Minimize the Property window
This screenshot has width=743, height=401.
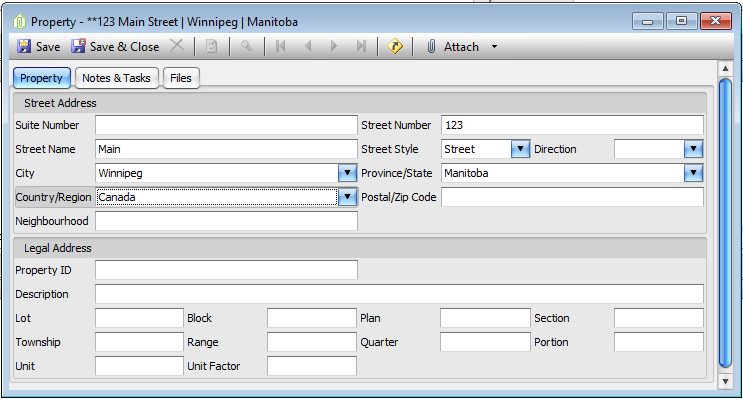(x=647, y=21)
